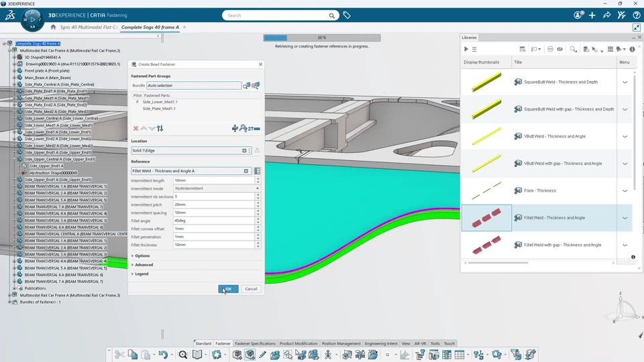Click the 2T stacking icon
644x362 pixels.
(254, 129)
